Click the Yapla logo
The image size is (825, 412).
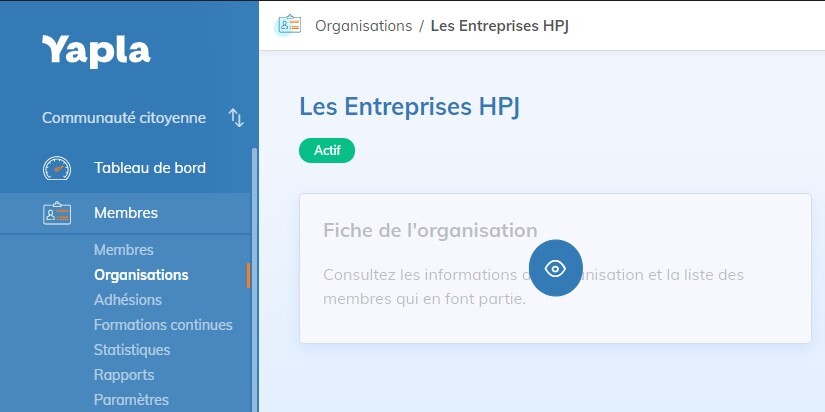pos(96,51)
